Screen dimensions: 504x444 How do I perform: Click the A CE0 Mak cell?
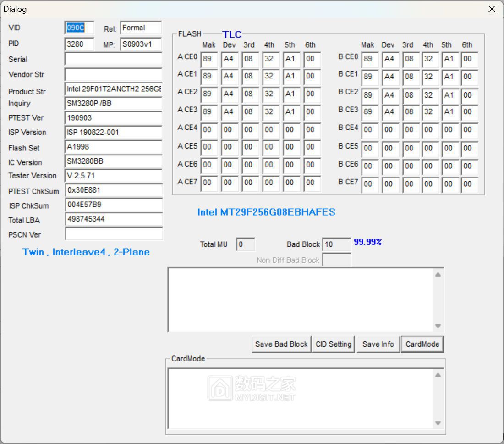click(x=209, y=59)
